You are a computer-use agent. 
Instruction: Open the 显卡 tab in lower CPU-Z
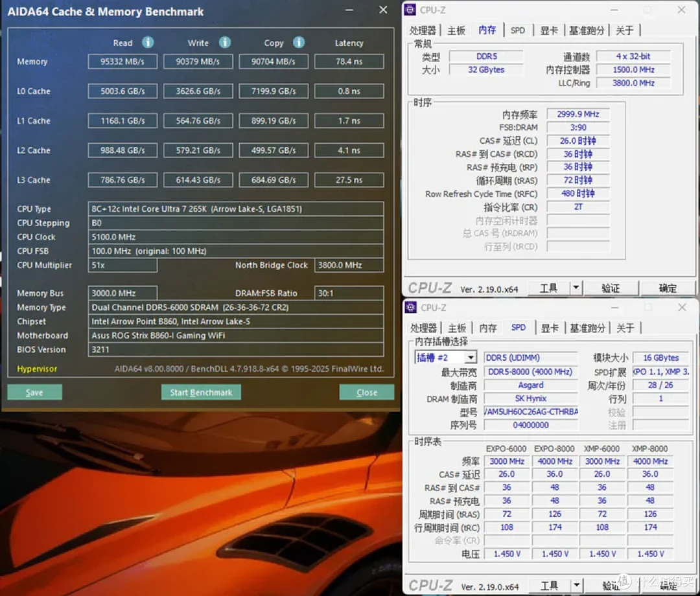pyautogui.click(x=550, y=328)
